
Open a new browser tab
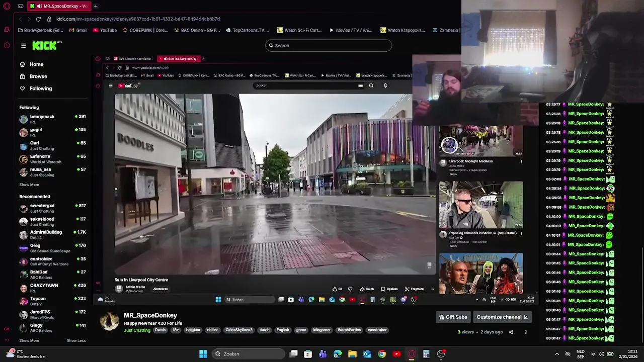click(96, 6)
